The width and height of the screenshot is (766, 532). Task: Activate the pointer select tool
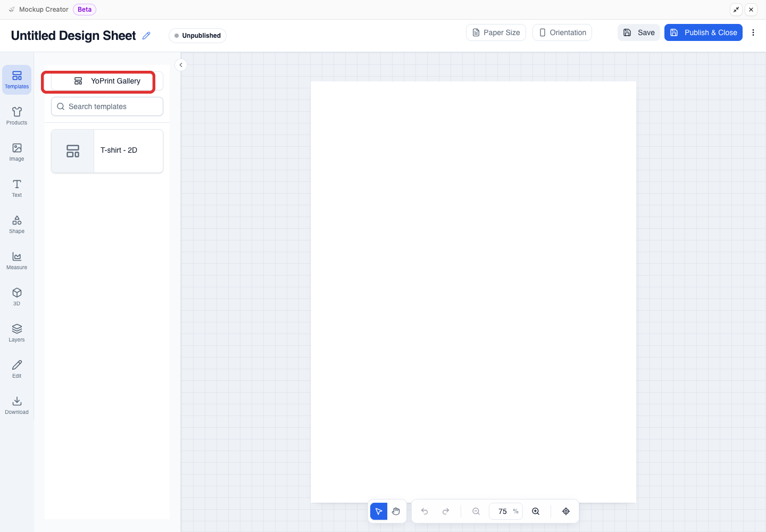coord(379,511)
